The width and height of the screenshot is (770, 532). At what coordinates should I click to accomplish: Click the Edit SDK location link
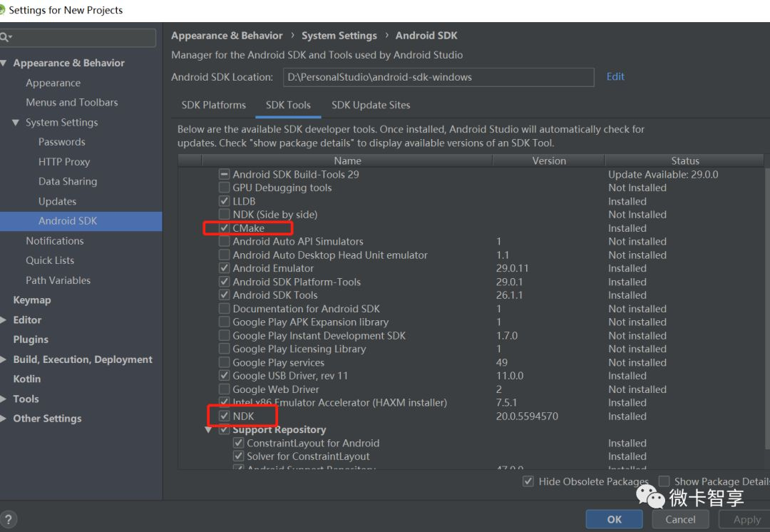click(x=615, y=76)
